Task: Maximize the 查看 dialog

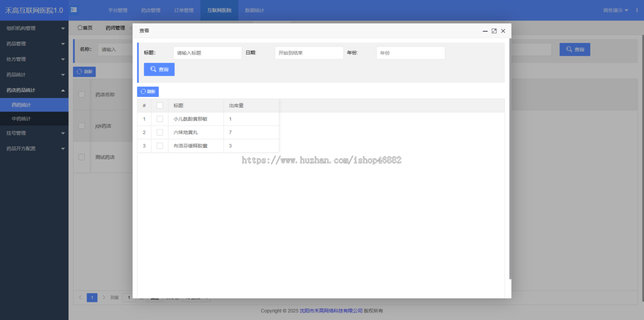Action: tap(494, 31)
